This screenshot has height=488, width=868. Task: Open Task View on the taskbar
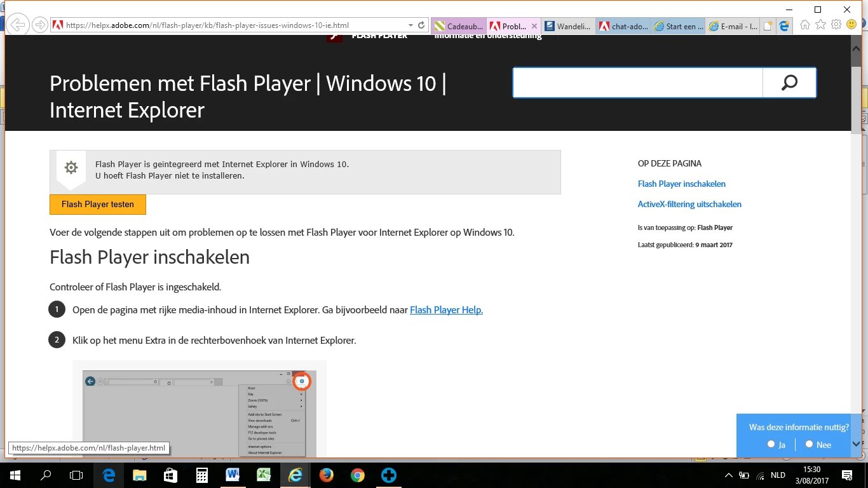click(x=76, y=475)
